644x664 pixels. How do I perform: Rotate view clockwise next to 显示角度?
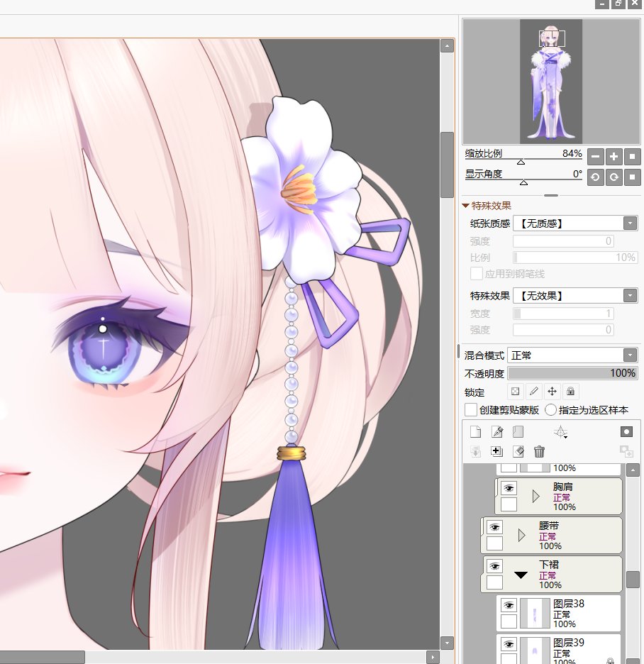614,177
